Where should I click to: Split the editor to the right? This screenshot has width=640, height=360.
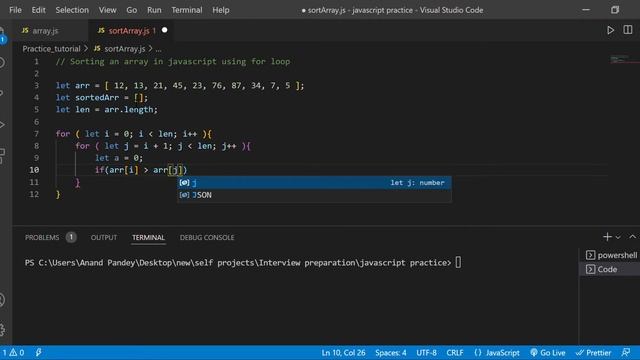click(x=628, y=30)
